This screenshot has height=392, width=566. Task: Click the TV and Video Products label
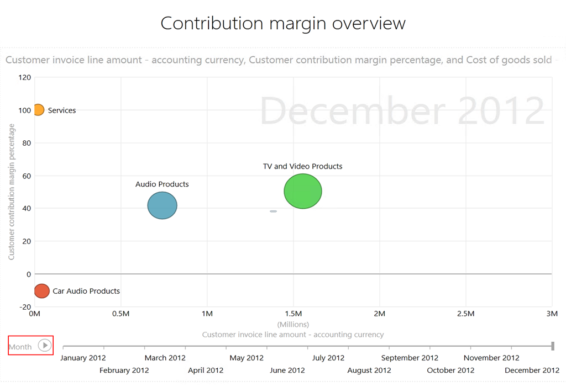[x=303, y=166]
